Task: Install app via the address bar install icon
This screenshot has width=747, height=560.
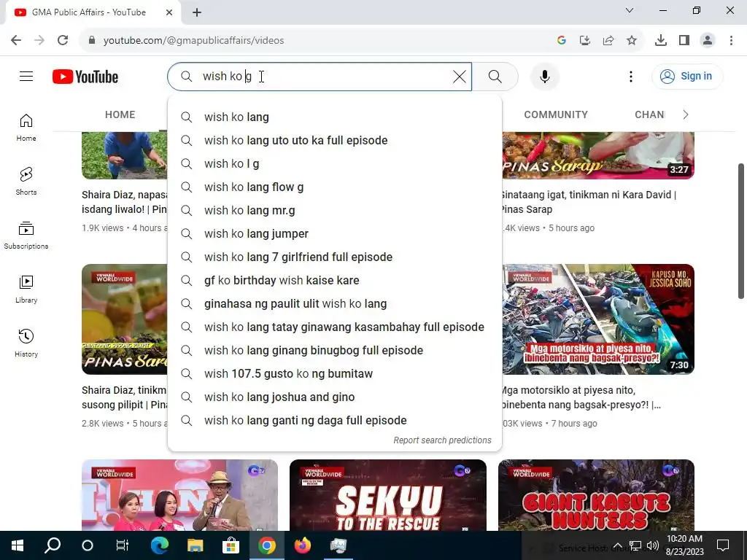Action: (x=584, y=40)
